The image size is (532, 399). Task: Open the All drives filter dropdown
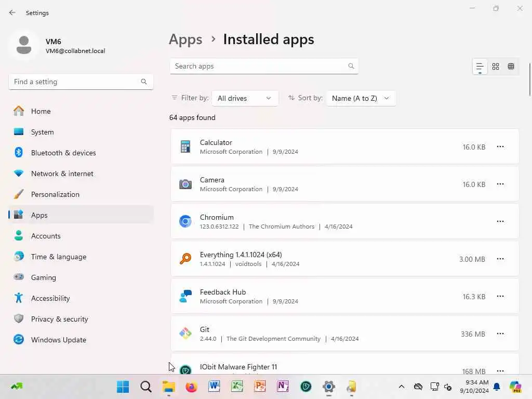click(245, 98)
